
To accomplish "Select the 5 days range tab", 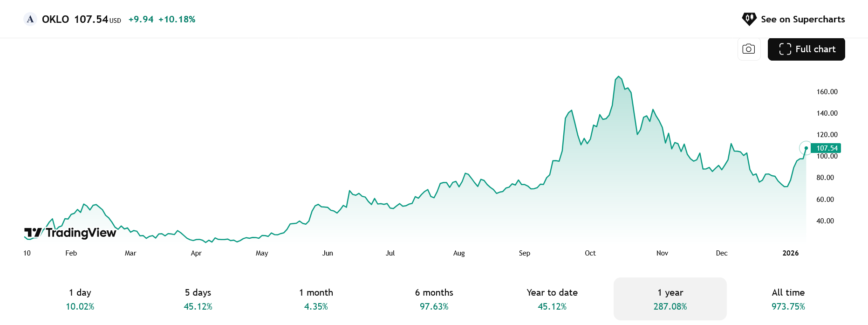I will (x=198, y=299).
